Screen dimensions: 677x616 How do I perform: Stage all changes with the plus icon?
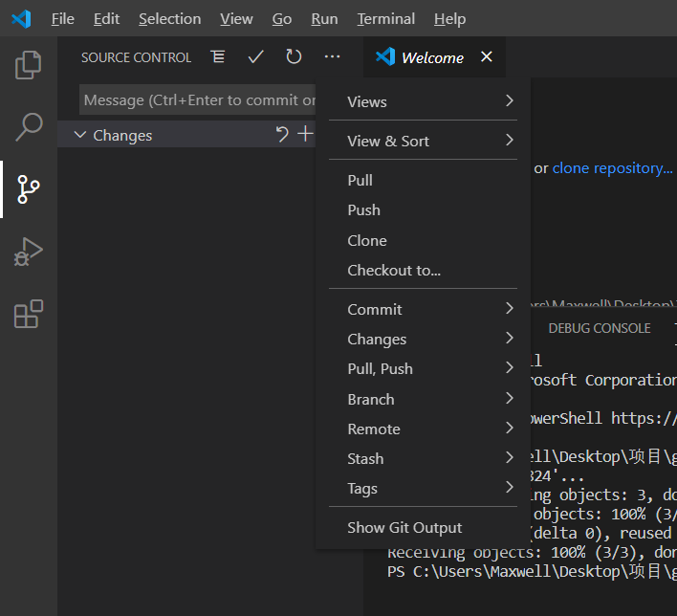click(x=305, y=134)
